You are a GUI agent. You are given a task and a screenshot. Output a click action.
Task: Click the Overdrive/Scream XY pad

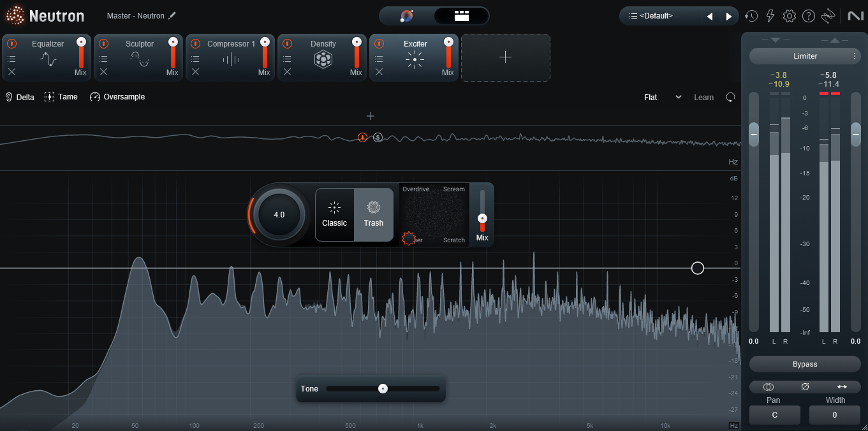point(434,215)
